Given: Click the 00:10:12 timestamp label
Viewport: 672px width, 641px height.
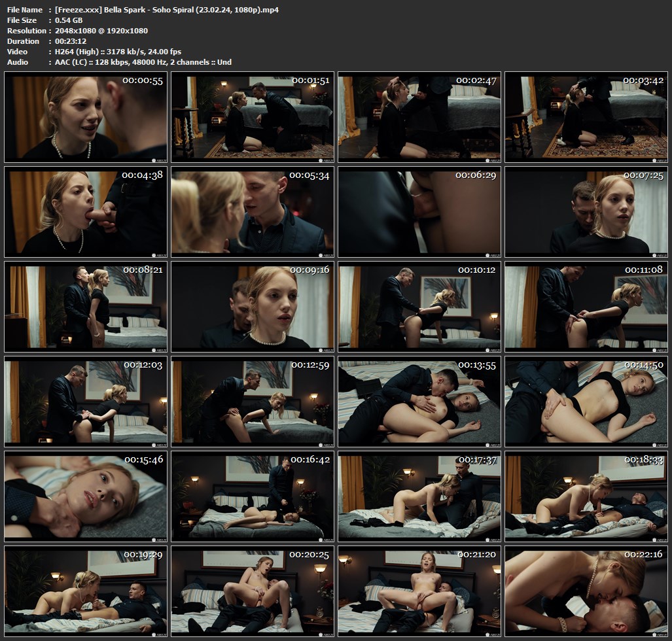Looking at the screenshot, I should pyautogui.click(x=476, y=269).
